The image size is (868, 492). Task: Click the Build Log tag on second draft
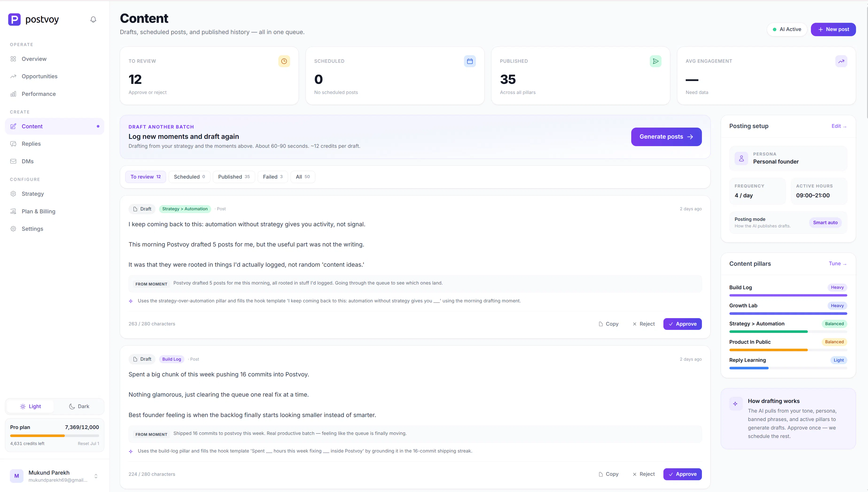click(171, 359)
